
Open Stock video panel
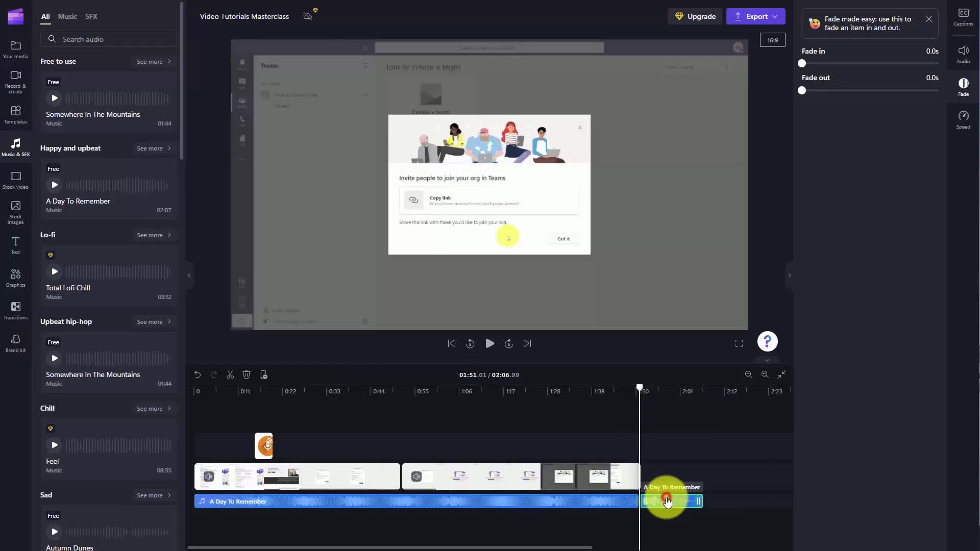click(x=15, y=180)
